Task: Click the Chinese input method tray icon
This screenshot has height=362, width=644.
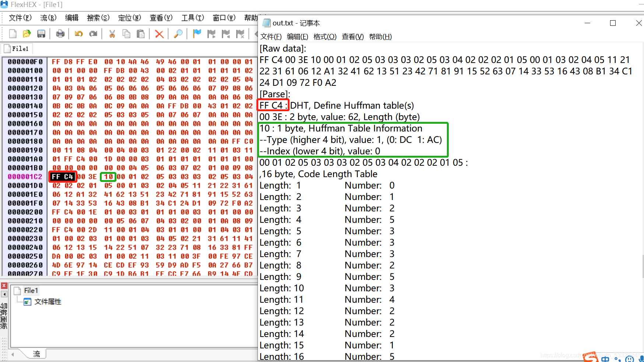Action: point(605,359)
